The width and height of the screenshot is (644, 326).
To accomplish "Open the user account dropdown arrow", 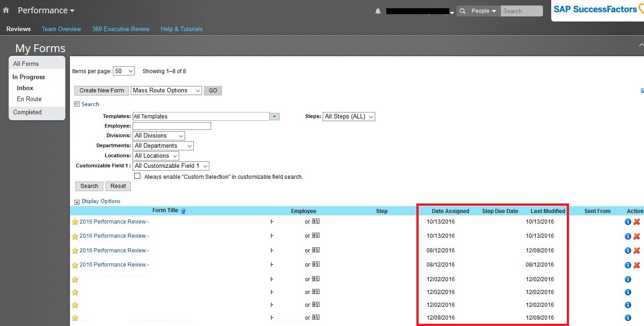I will pyautogui.click(x=452, y=13).
